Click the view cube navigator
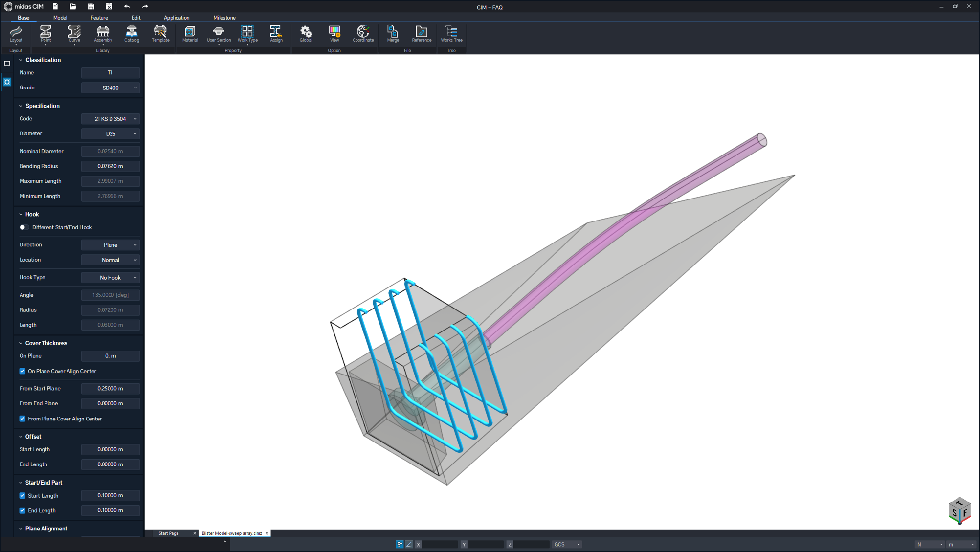 tap(959, 511)
